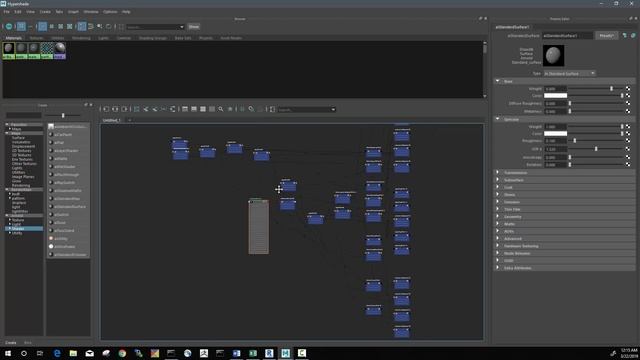The width and height of the screenshot is (640, 360).
Task: Enable sort by time in browser toolbar
Action: tap(100, 27)
